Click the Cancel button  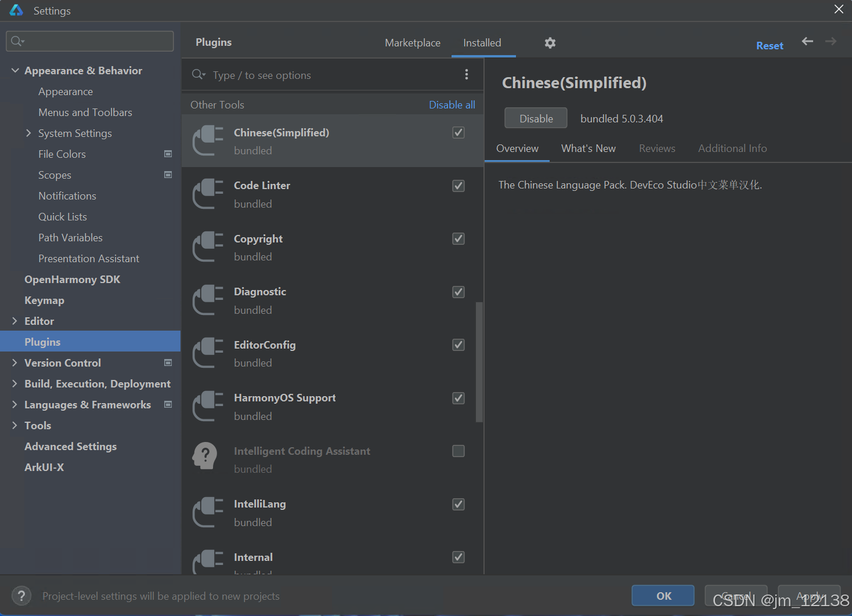click(x=736, y=596)
